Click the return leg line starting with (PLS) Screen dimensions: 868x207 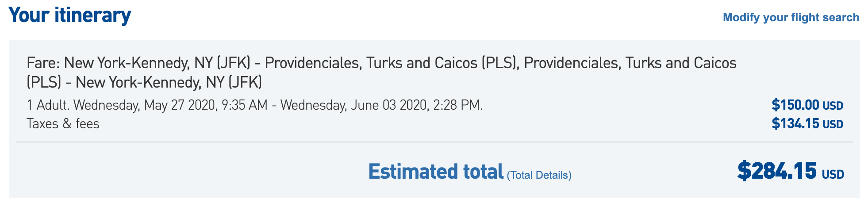pos(144,82)
